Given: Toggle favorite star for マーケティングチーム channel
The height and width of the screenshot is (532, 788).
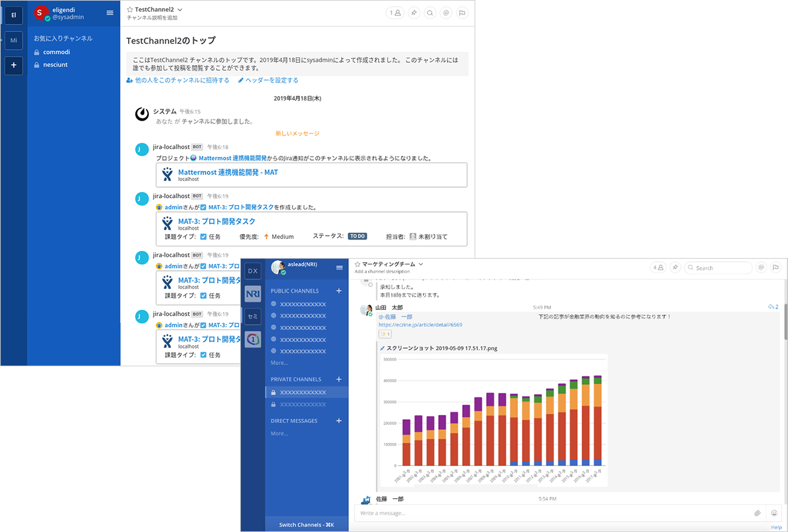Looking at the screenshot, I should point(357,264).
